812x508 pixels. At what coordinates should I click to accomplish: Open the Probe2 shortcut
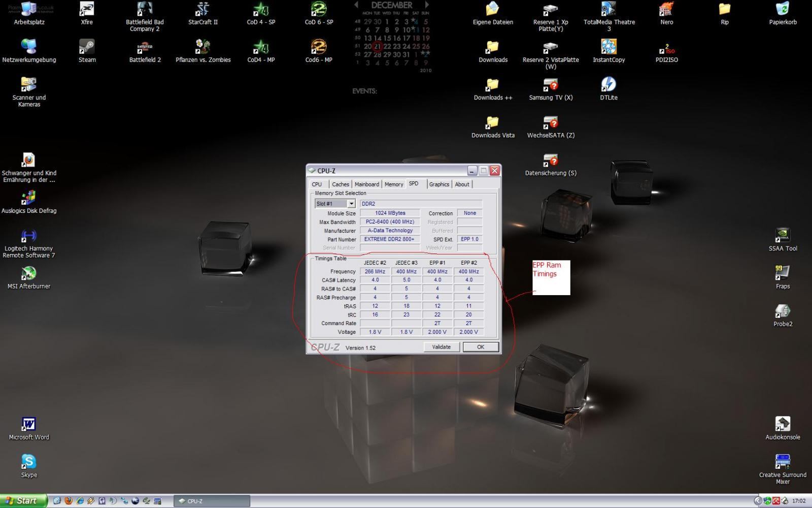point(783,315)
